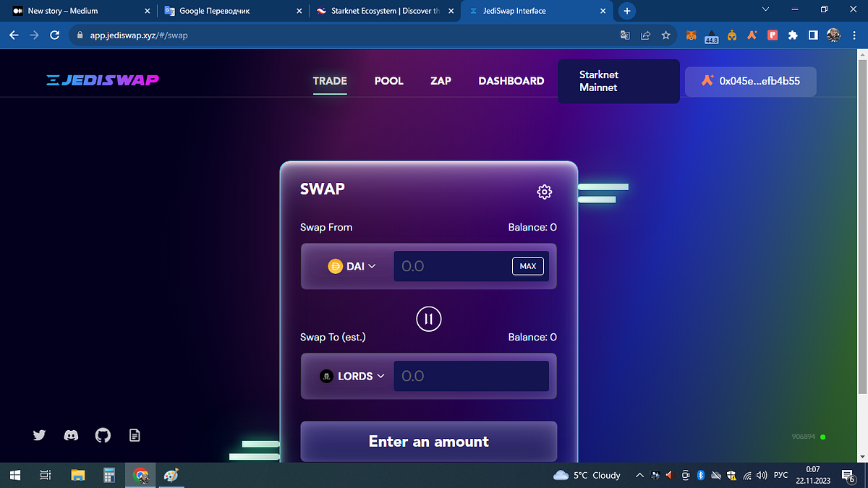Image resolution: width=868 pixels, height=488 pixels.
Task: Open the DAI token selector dropdown
Action: (354, 266)
